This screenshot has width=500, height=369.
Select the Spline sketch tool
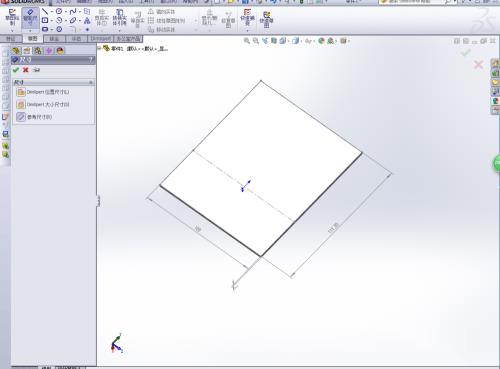(72, 11)
